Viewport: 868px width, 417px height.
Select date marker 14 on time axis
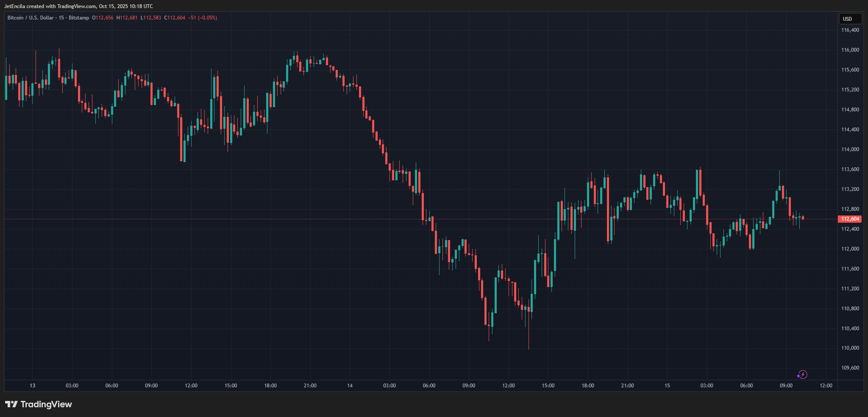coord(350,386)
